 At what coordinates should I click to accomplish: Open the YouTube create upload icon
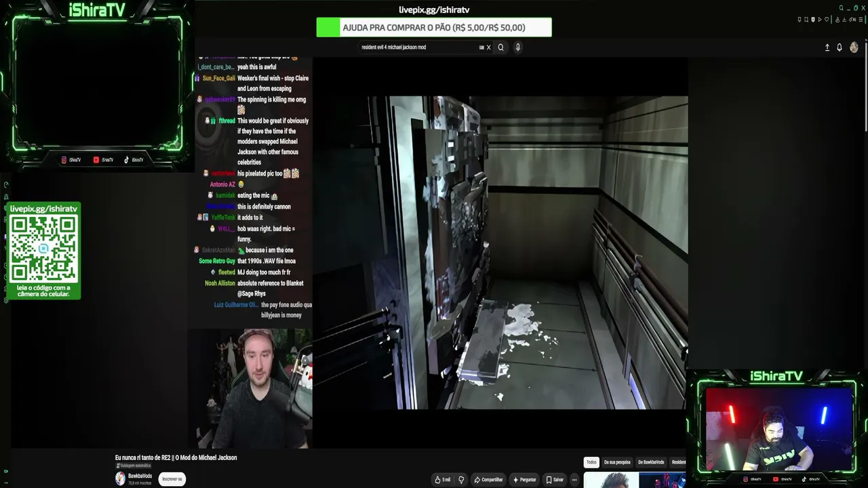[x=827, y=47]
